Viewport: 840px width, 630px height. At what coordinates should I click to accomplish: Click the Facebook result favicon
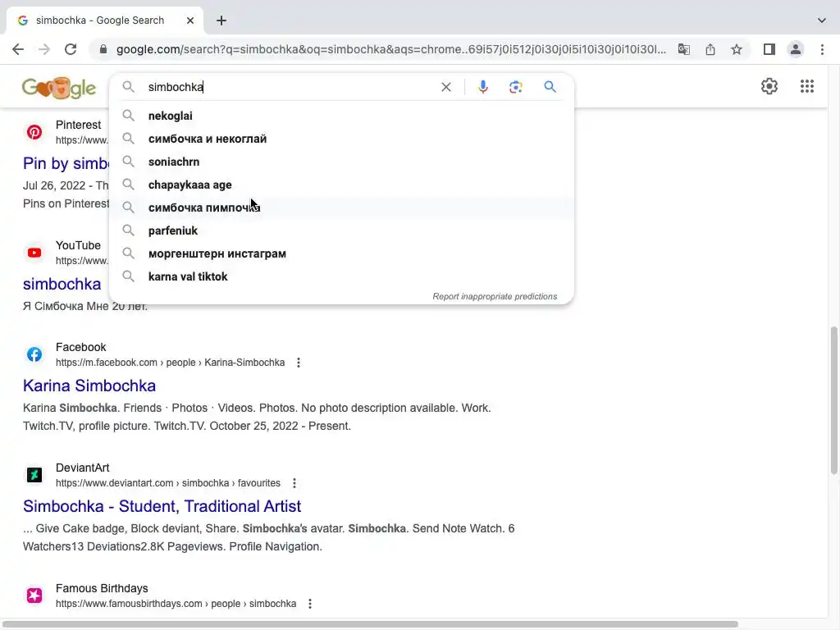point(34,354)
